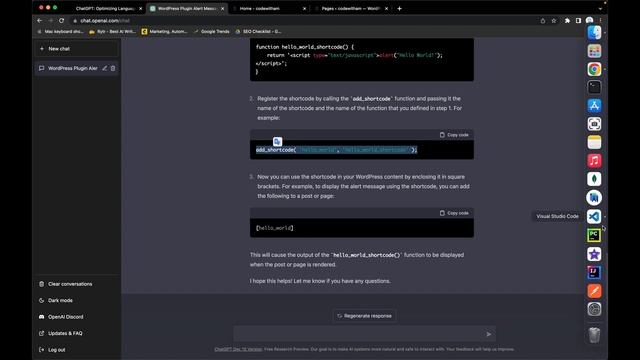Switch to the Home – codewitham tab
This screenshot has width=640, height=360.
coord(260,8)
